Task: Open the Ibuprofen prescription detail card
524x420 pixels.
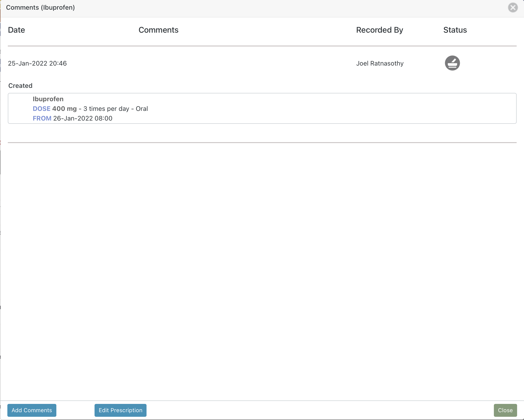Action: point(262,108)
